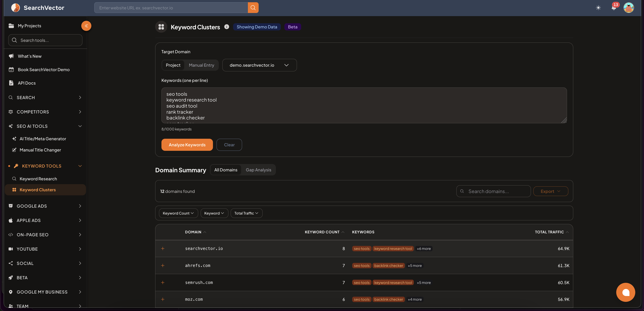Click the Keyword Tools key icon
Image resolution: width=644 pixels, height=311 pixels.
(16, 166)
